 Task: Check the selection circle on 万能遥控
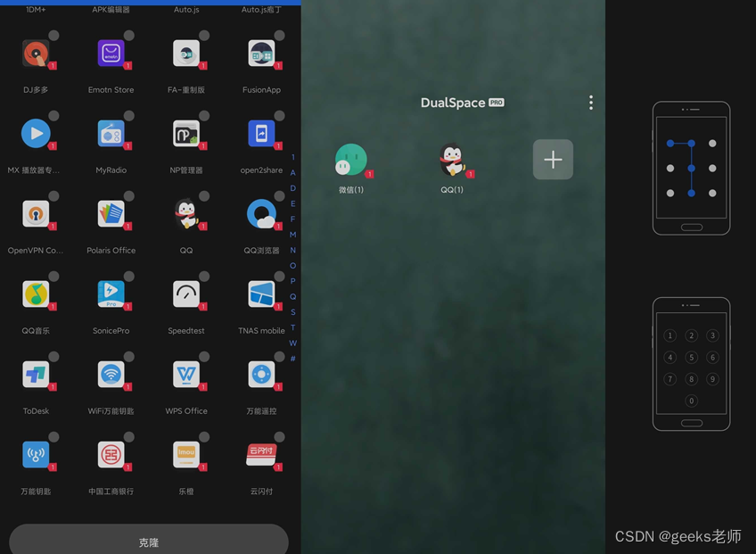tap(280, 357)
